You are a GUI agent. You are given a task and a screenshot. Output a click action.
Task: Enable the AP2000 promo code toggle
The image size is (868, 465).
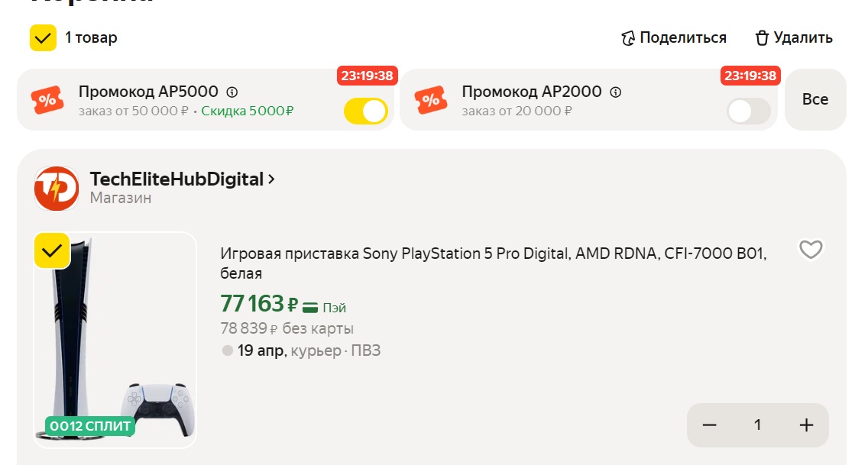point(749,111)
